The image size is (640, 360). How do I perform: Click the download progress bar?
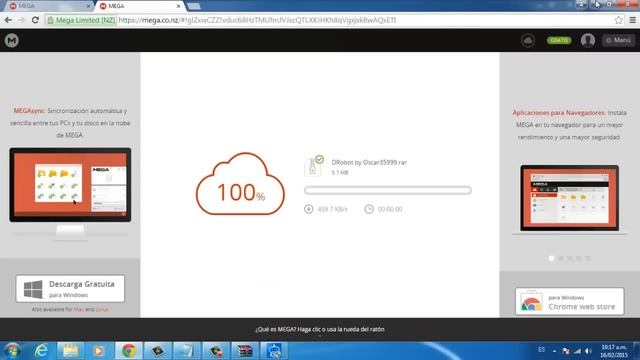(388, 190)
